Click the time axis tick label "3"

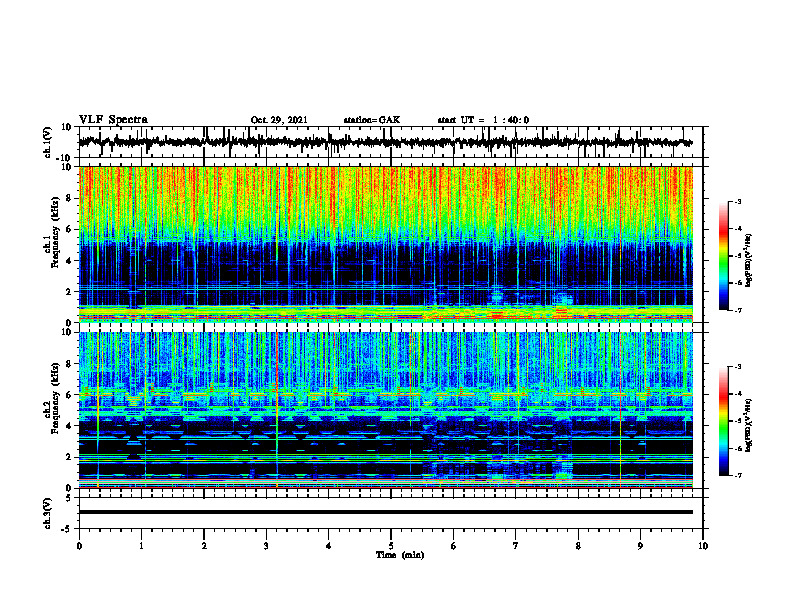[x=266, y=546]
